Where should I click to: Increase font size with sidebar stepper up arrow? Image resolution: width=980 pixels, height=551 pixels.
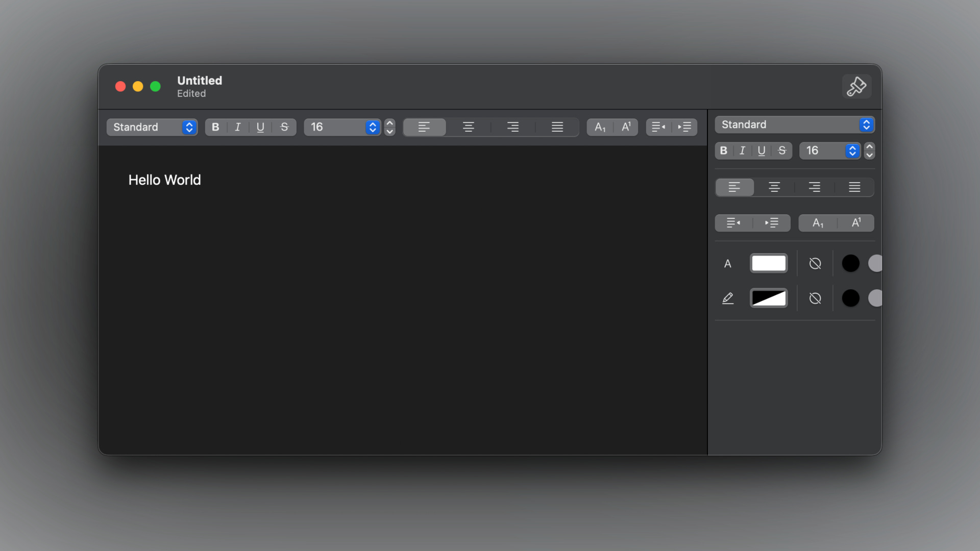[869, 146]
